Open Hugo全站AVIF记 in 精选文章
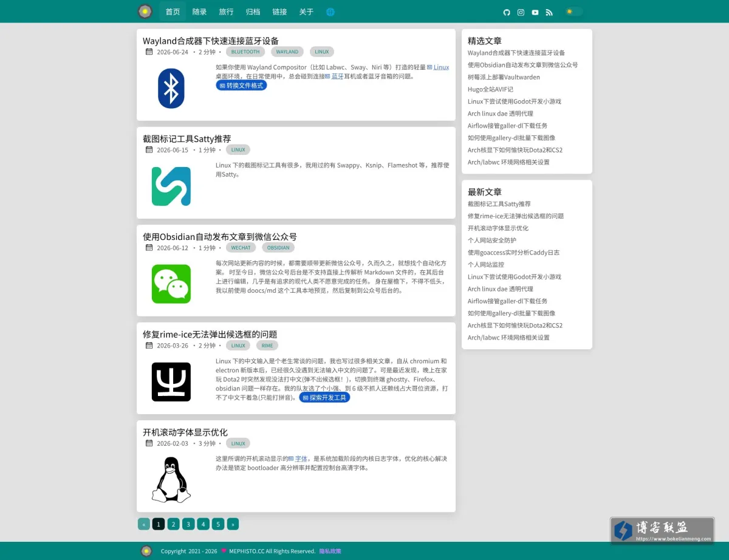The height and width of the screenshot is (560, 729). coord(490,89)
